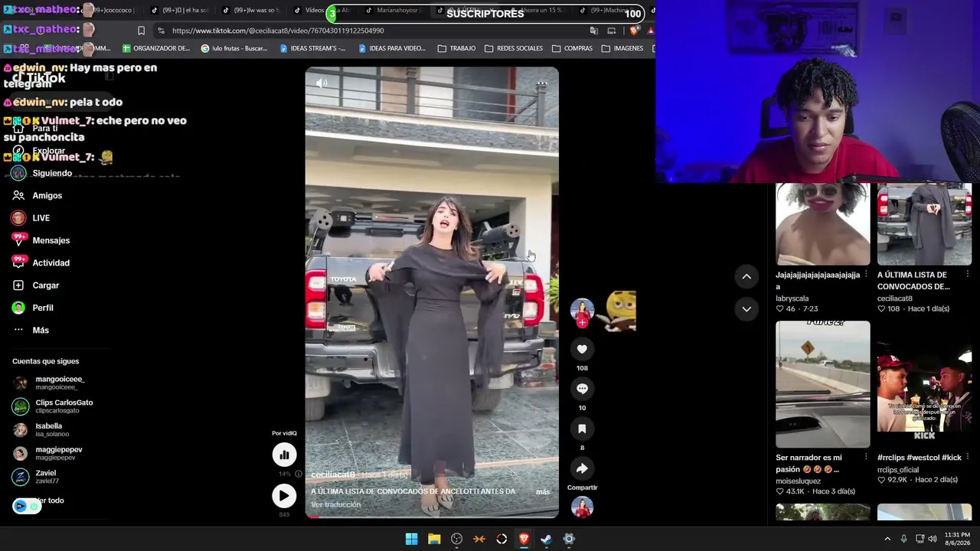The image size is (980, 551).
Task: Open the spinning sound disc avatar
Action: [582, 507]
